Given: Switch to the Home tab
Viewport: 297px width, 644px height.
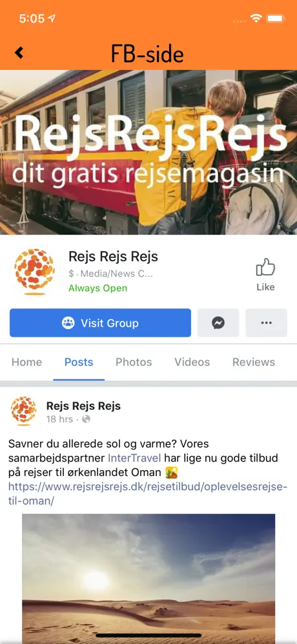Looking at the screenshot, I should pos(26,362).
